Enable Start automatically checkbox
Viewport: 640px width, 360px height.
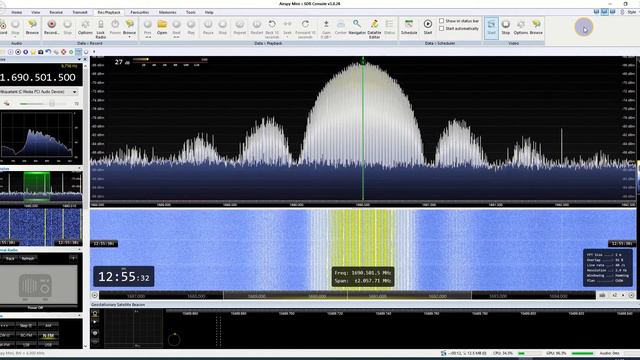(442, 29)
